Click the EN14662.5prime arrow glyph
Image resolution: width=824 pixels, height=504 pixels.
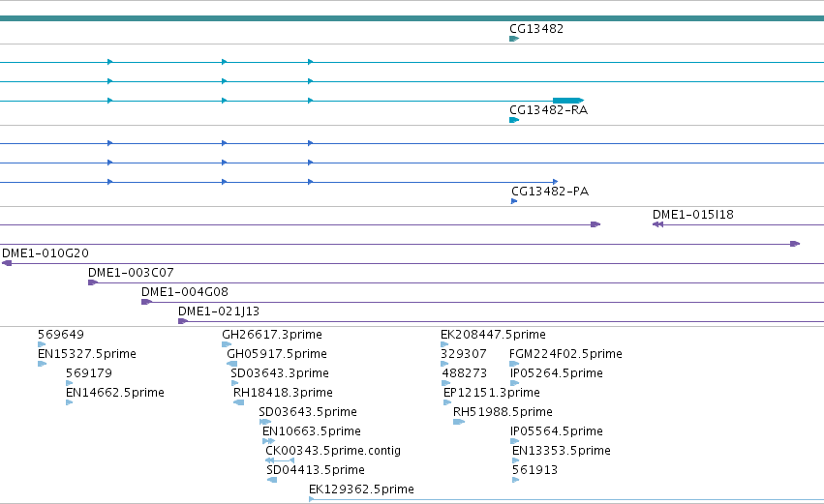pos(70,402)
